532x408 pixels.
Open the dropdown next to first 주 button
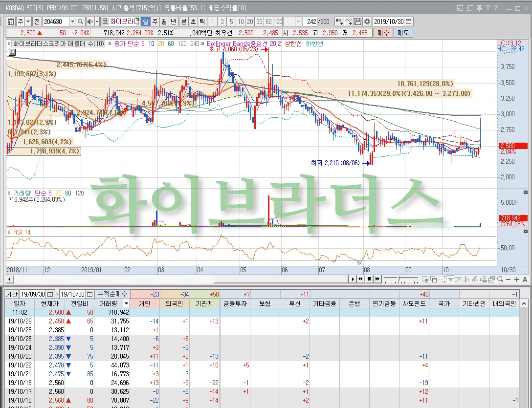pyautogui.click(x=28, y=21)
